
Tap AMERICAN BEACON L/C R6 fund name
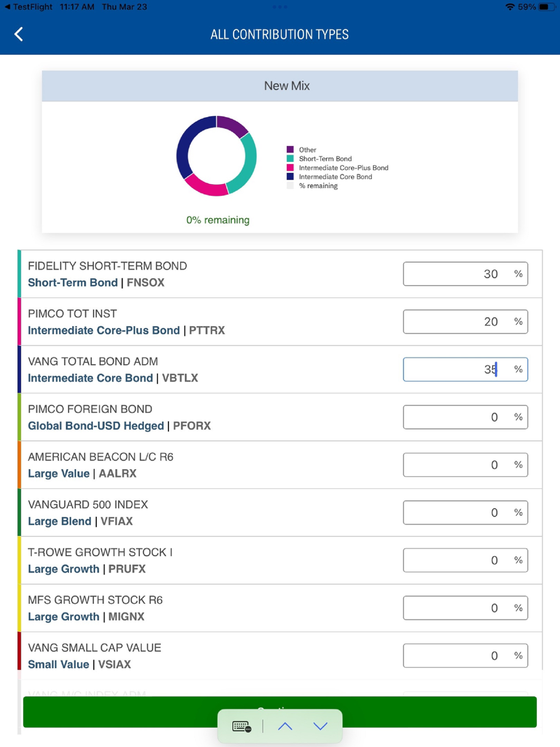pyautogui.click(x=101, y=457)
